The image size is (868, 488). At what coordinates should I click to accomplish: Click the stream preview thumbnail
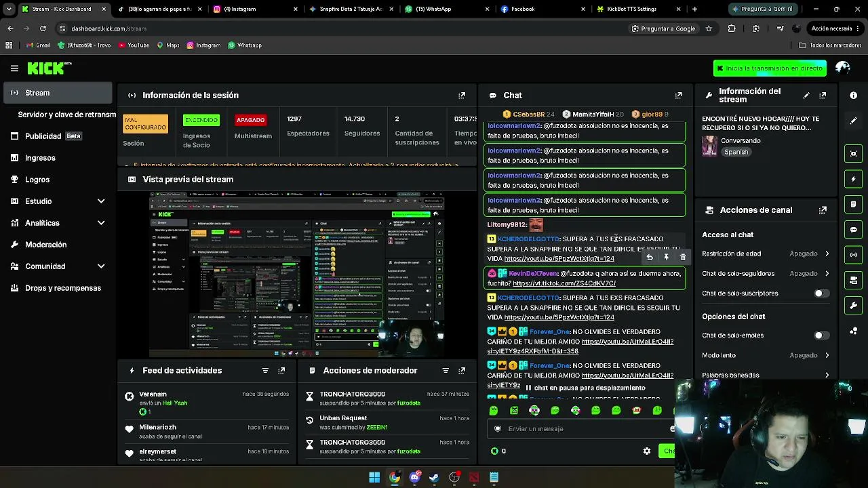point(297,274)
